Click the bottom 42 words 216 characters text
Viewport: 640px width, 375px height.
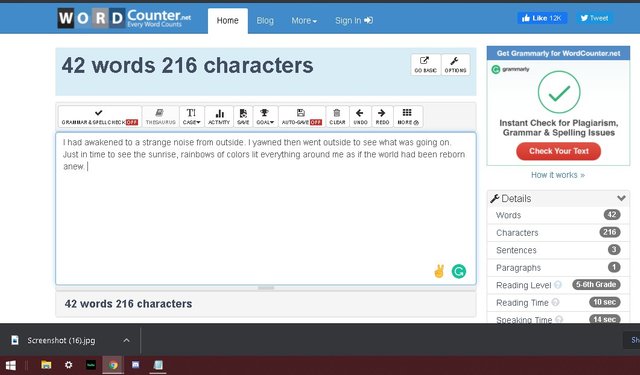128,304
